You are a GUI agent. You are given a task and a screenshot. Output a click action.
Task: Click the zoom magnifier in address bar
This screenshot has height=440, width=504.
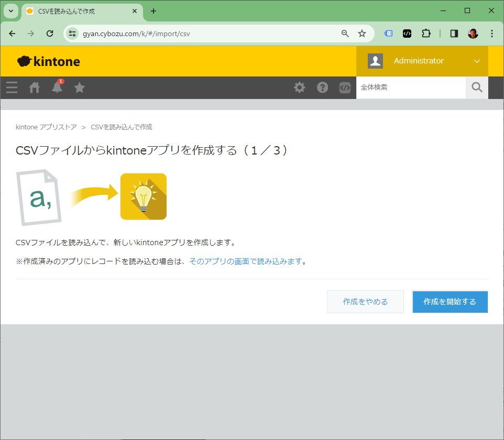pos(345,34)
